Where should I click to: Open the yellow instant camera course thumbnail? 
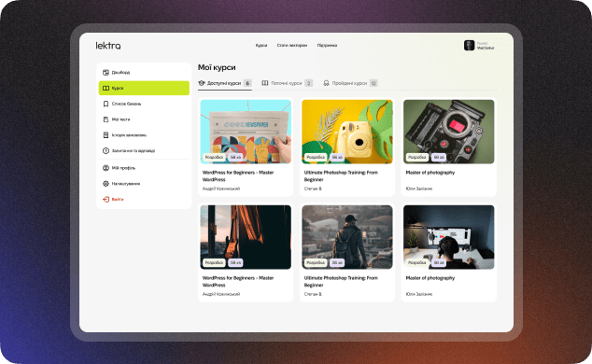point(347,132)
